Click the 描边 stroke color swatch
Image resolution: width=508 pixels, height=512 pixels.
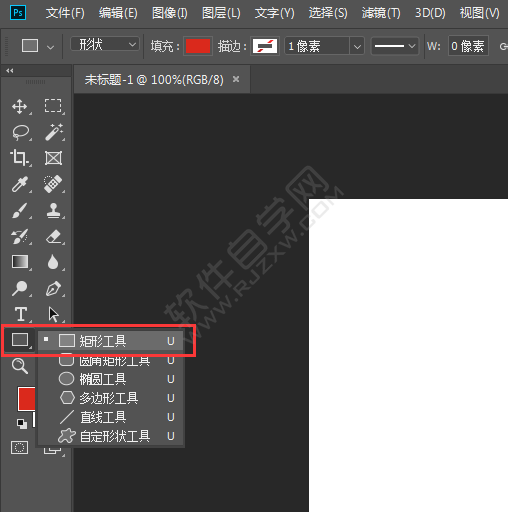point(265,46)
